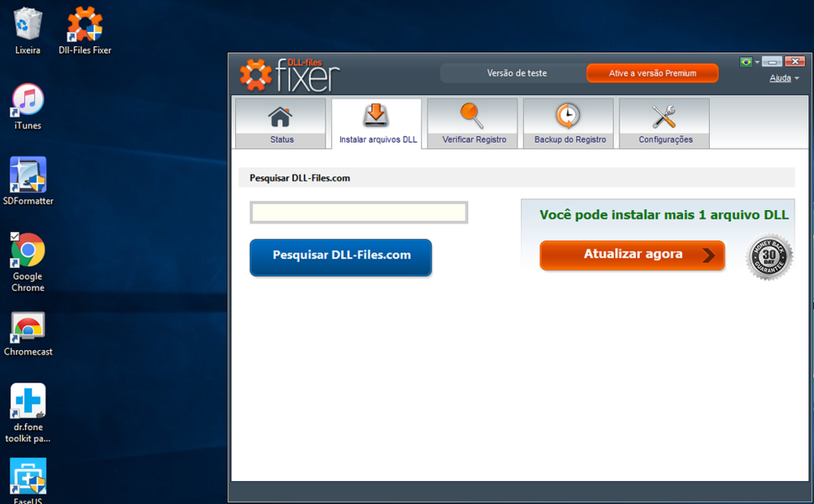Open the Status tab with house icon

click(x=281, y=123)
